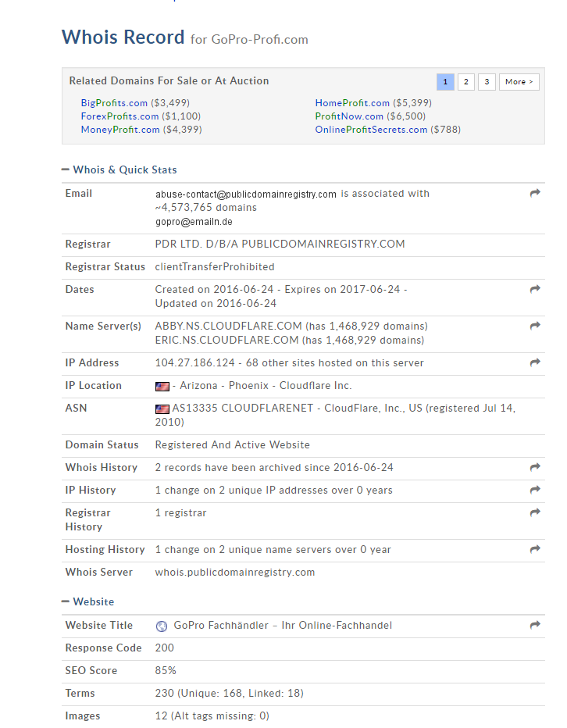Click the Response Code value 200
Viewport: 567px width, 728px height.
[164, 648]
